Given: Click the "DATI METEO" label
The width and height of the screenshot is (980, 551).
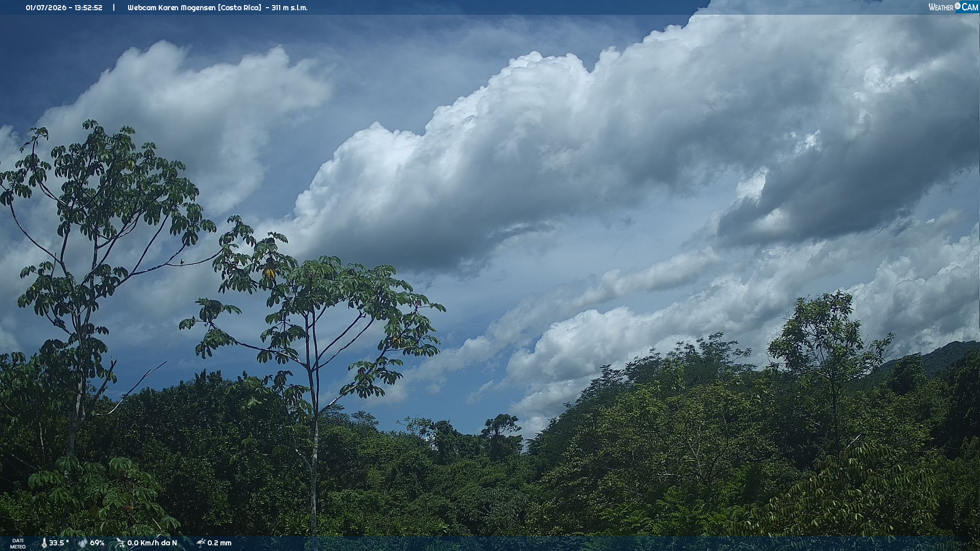Looking at the screenshot, I should pos(18,544).
